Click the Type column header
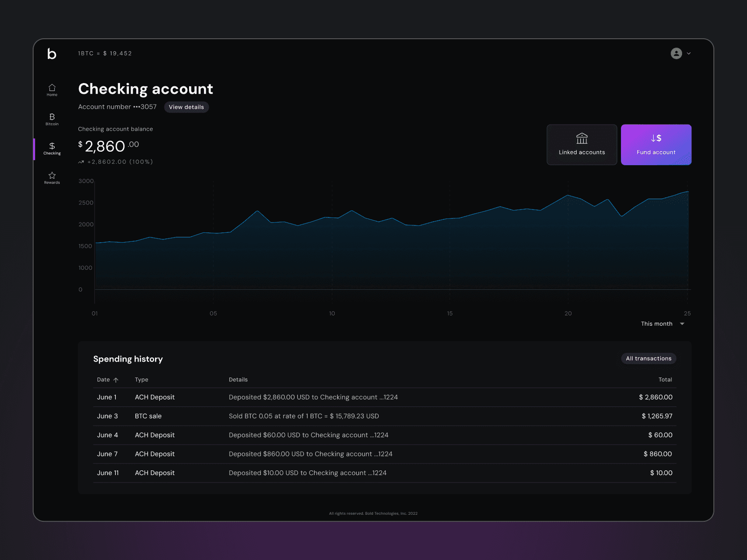This screenshot has height=560, width=747. coord(141,380)
